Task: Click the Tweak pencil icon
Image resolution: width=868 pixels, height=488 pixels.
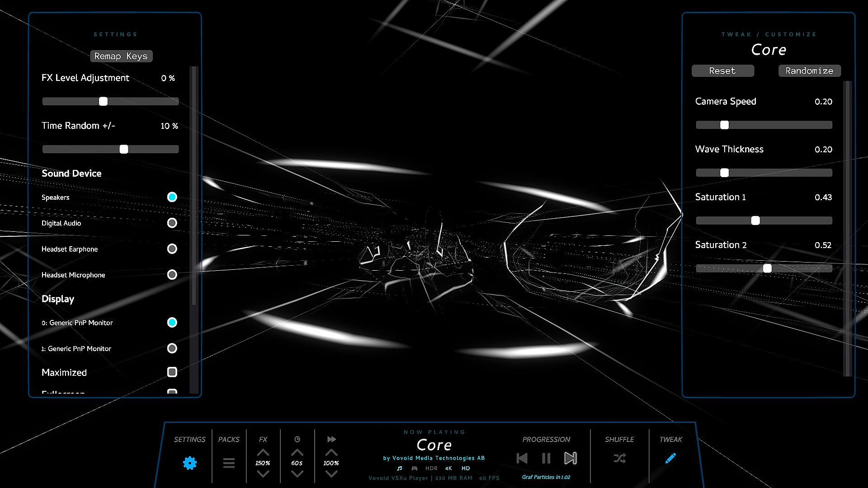Action: (670, 458)
